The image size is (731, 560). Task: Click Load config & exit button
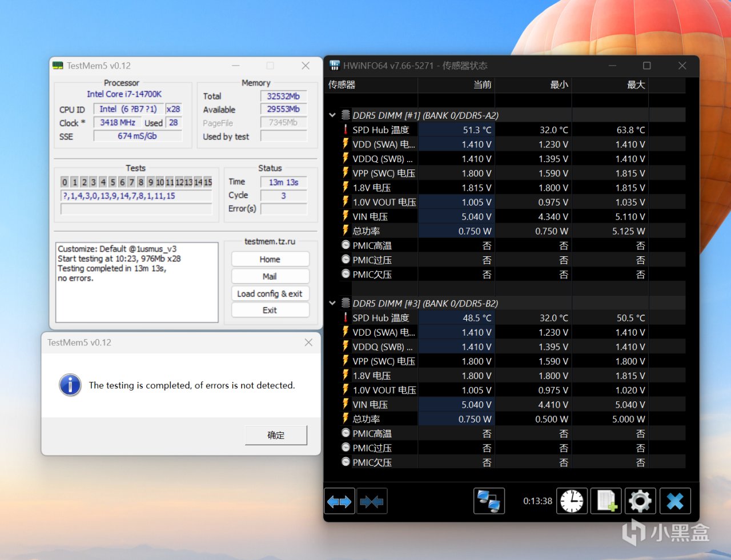[270, 293]
